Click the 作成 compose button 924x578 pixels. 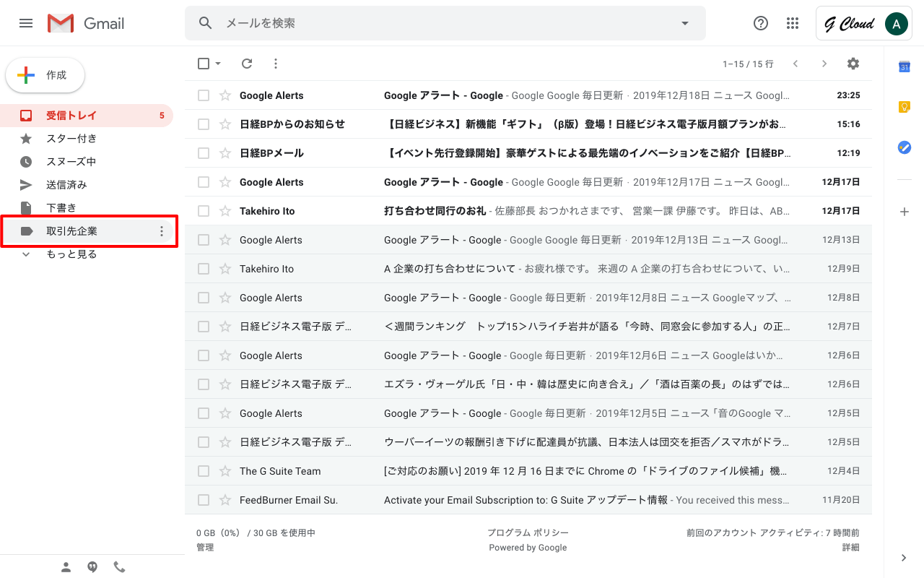(x=45, y=75)
